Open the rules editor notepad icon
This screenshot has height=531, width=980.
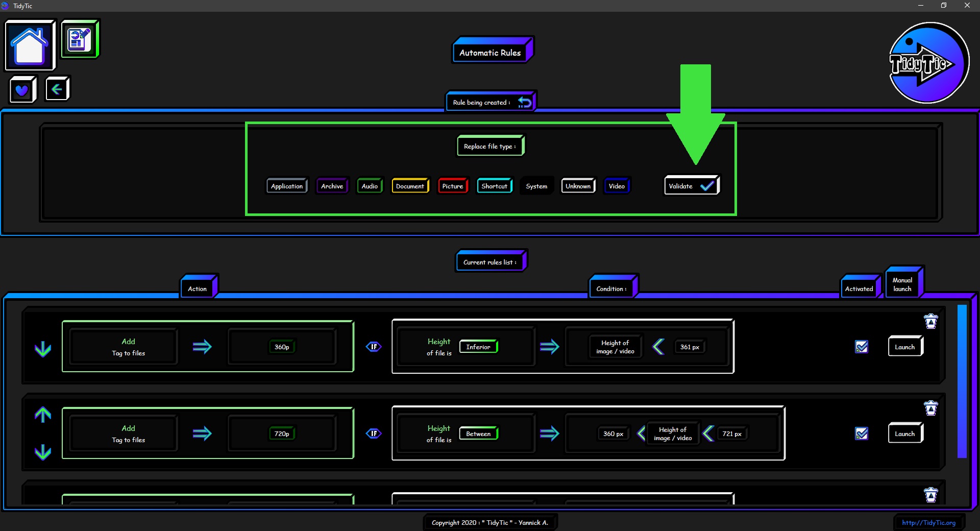tap(80, 39)
